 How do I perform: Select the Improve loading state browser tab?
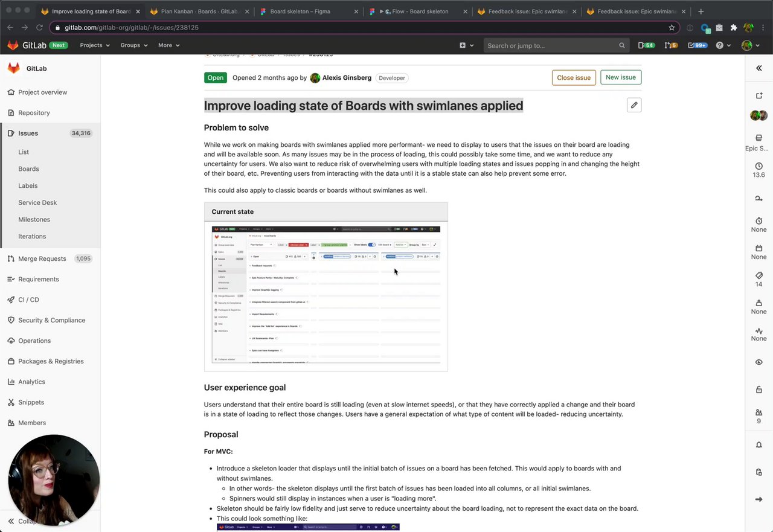pos(91,11)
